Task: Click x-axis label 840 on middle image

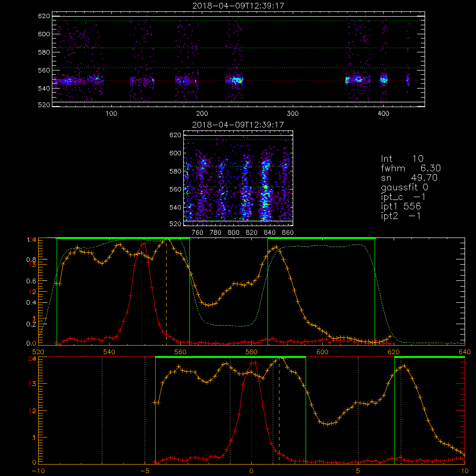Action: [x=269, y=233]
